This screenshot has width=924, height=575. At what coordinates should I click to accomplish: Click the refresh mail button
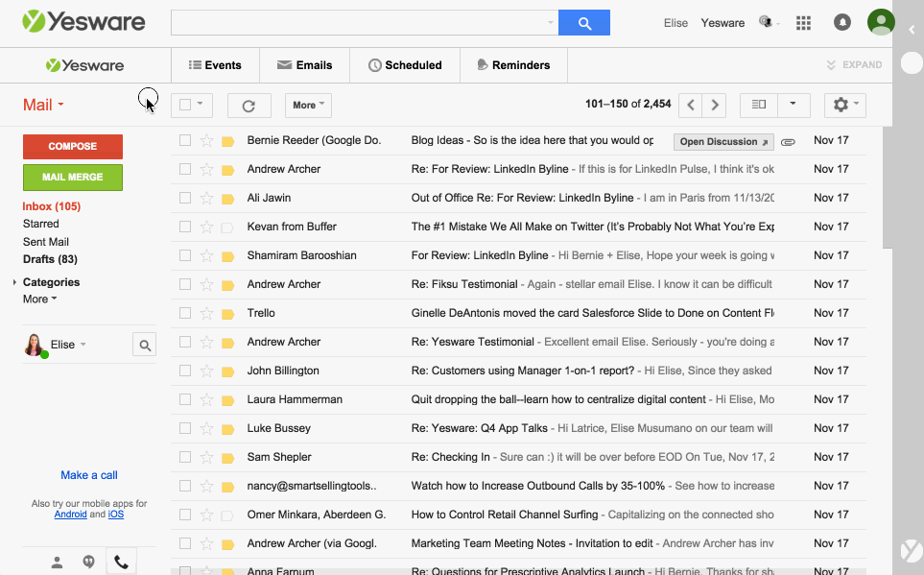coord(249,106)
